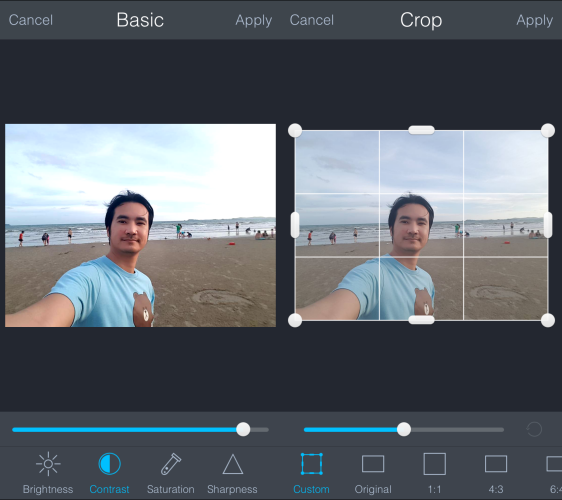The height and width of the screenshot is (500, 562).
Task: Select the Custom crop icon
Action: pyautogui.click(x=311, y=464)
